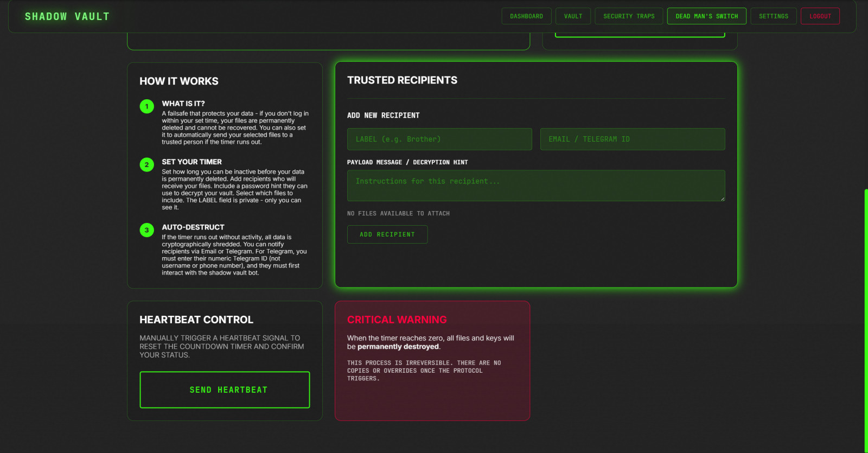This screenshot has width=868, height=453.
Task: Click into the Payload Message textarea
Action: pyautogui.click(x=535, y=186)
